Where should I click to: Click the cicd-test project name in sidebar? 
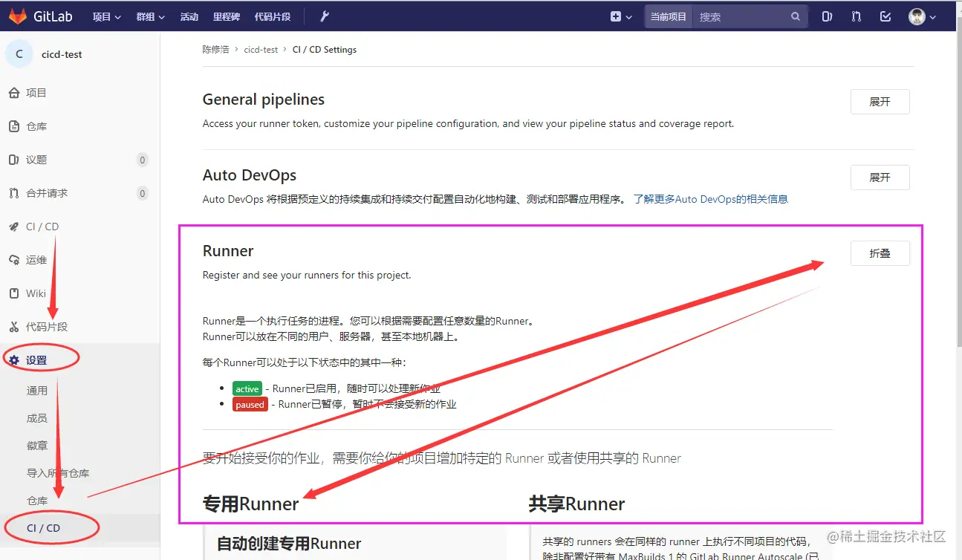[62, 54]
